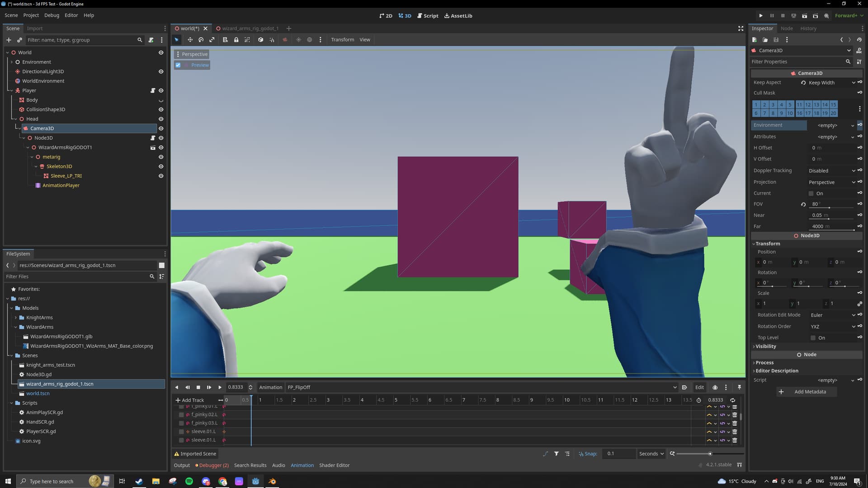
Task: Open Spotify from the taskbar
Action: [x=189, y=481]
